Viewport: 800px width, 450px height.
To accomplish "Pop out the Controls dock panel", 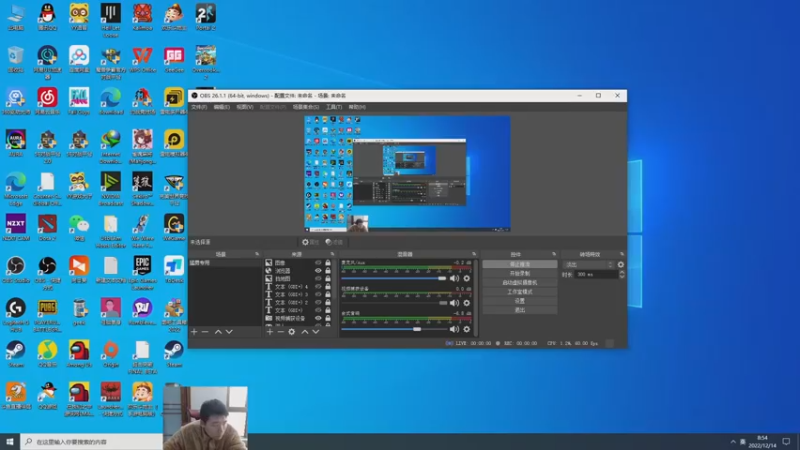I will (x=554, y=254).
